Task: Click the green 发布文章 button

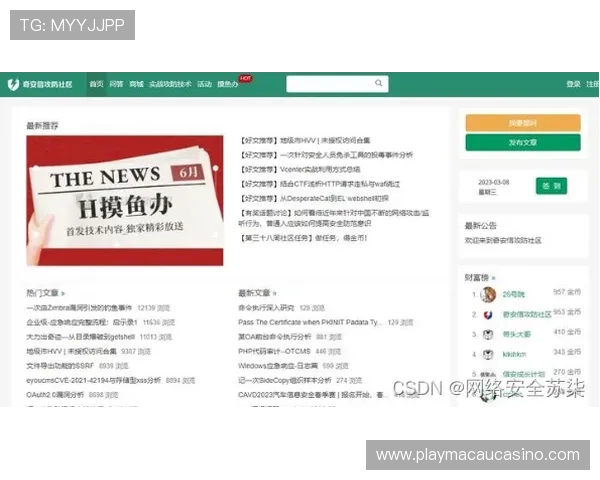Action: click(523, 142)
